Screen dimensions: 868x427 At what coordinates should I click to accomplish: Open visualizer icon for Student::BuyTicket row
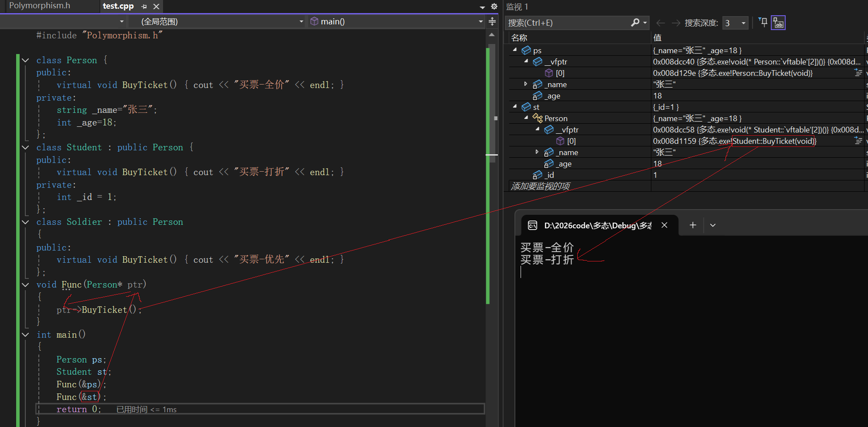[x=858, y=141]
